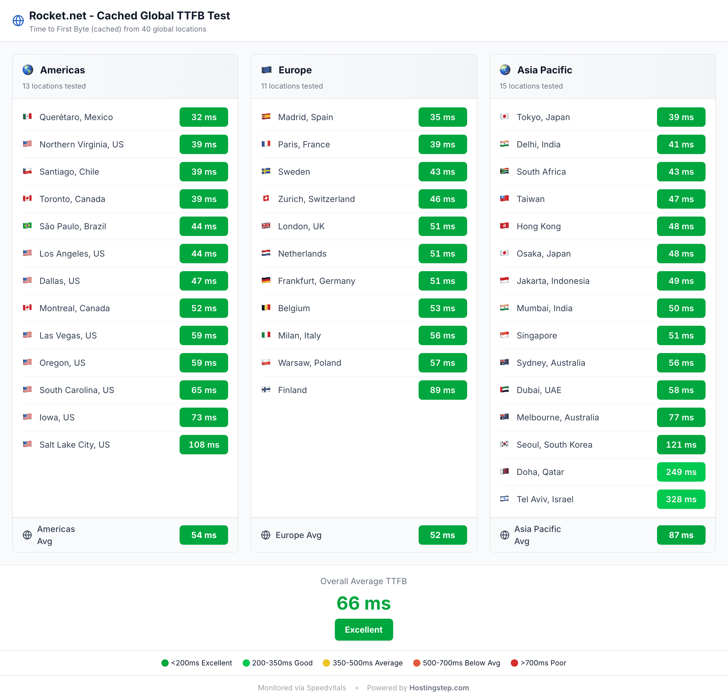This screenshot has height=700, width=728.
Task: Click the Canada flag beside Toronto
Action: click(x=27, y=198)
